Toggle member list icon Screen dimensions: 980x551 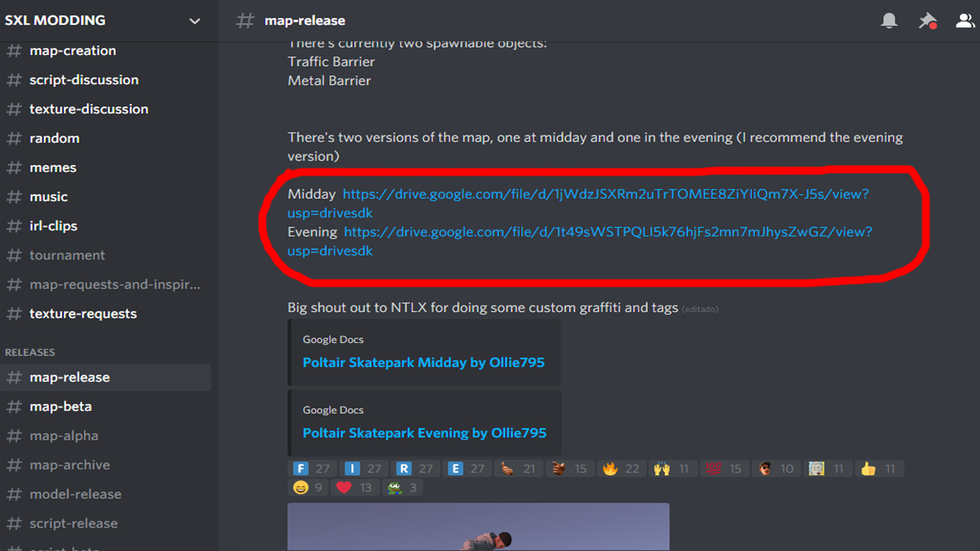pos(965,21)
